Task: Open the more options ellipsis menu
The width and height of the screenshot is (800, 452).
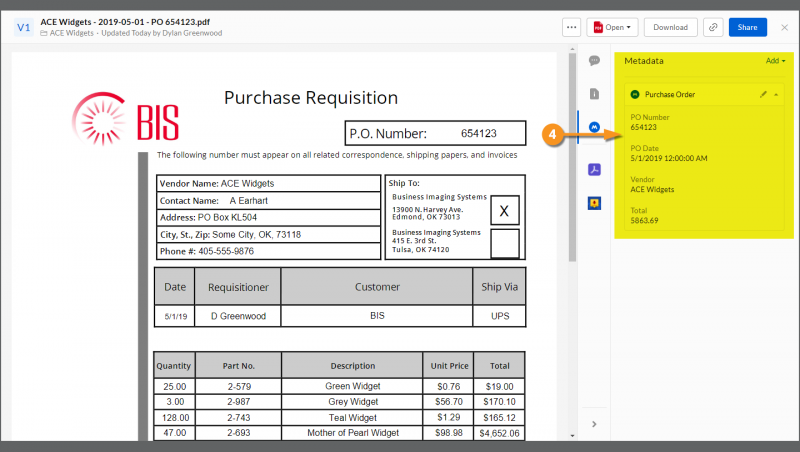Action: 572,28
